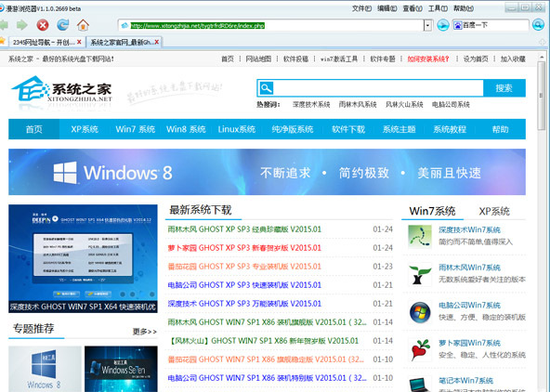
Task: Click 设为首页 top link
Action: click(x=476, y=59)
